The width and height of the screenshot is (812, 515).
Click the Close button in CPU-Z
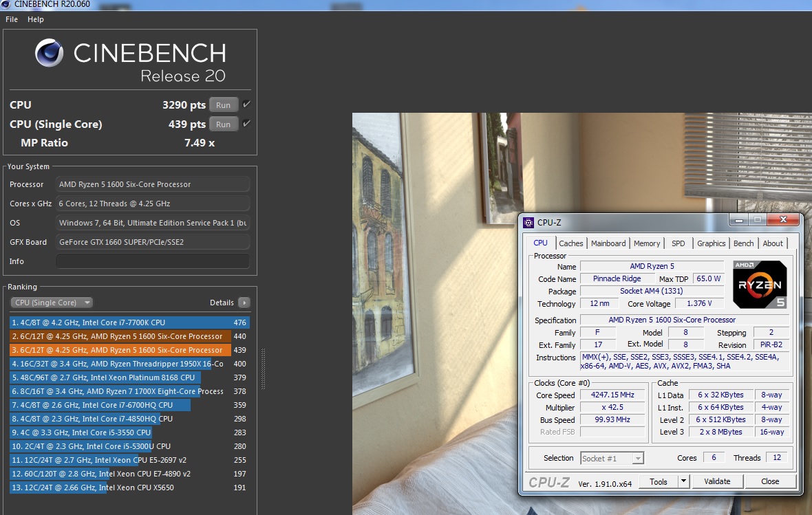pos(770,481)
